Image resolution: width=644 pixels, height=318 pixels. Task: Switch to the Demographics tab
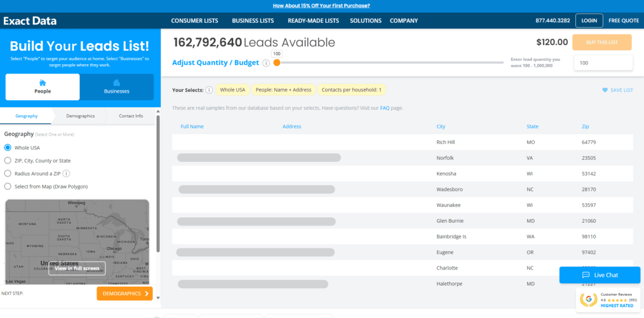click(80, 116)
